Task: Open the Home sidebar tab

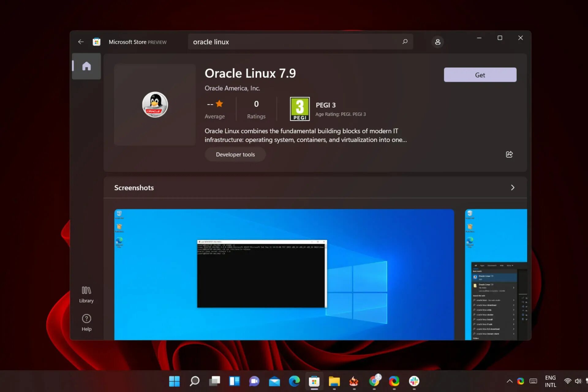Action: (x=86, y=66)
